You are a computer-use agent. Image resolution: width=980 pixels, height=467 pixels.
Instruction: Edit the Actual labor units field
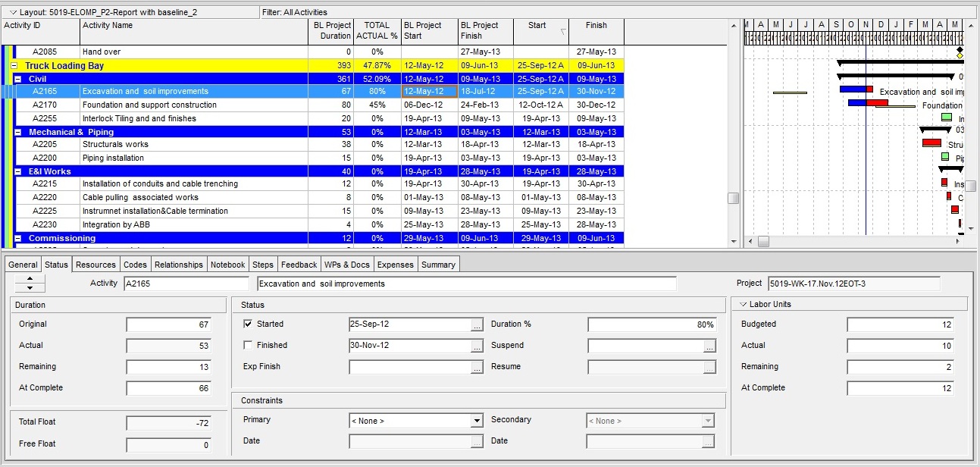(x=900, y=346)
